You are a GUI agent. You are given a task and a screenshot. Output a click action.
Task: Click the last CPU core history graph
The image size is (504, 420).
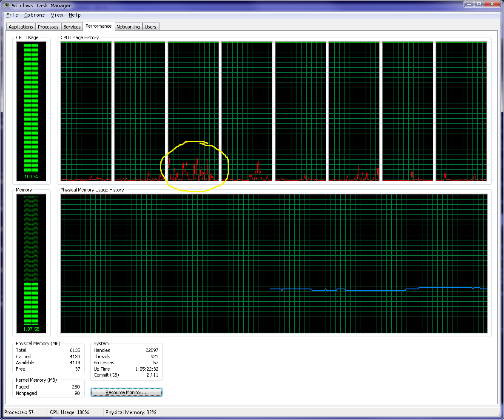click(461, 111)
